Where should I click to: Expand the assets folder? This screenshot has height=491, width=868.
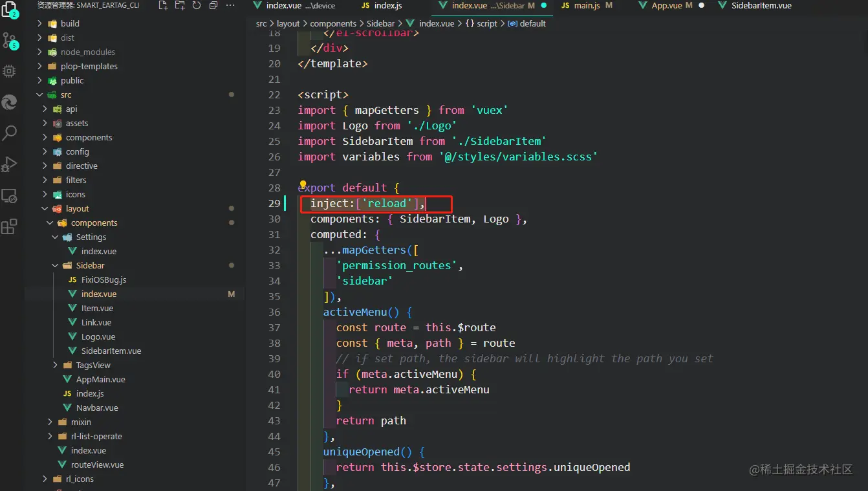pos(45,123)
